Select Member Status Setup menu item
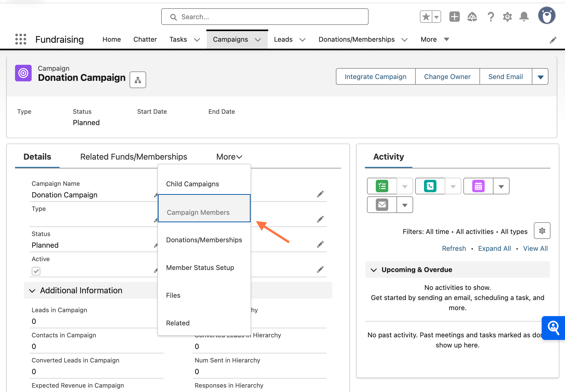This screenshot has height=392, width=565. click(204, 268)
